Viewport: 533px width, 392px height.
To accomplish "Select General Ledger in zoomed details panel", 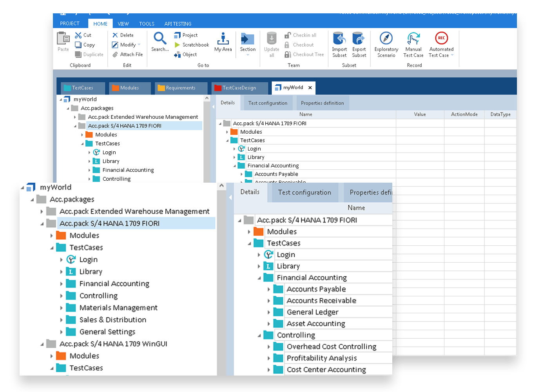I will pos(312,312).
